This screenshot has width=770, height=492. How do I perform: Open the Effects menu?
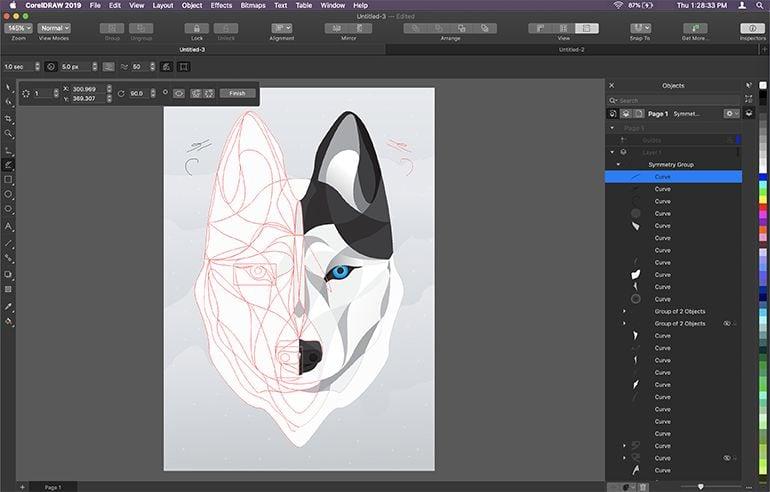221,5
